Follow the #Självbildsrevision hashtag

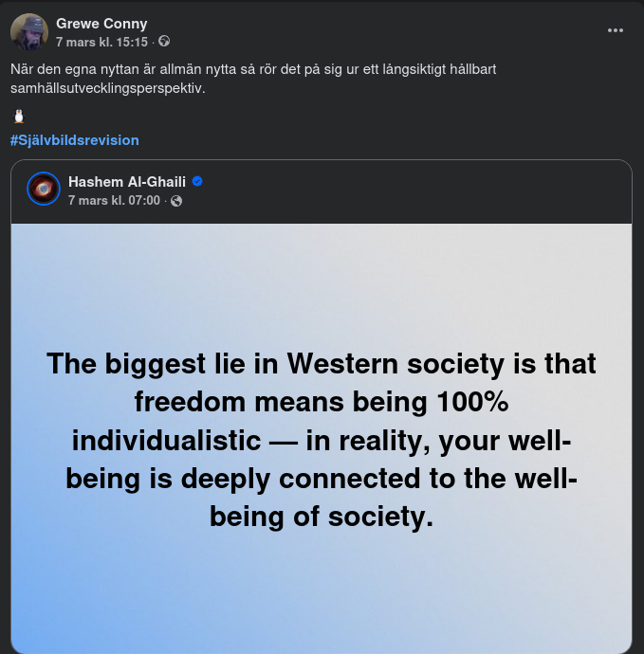point(75,140)
